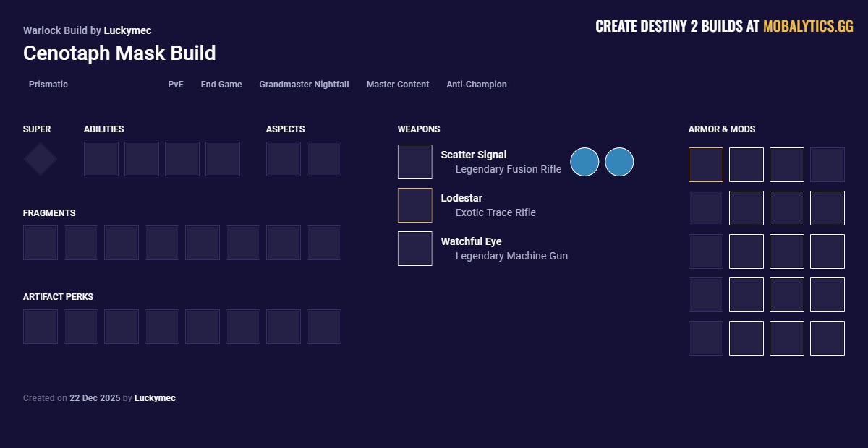868x448 pixels.
Task: Click Luckymec in the Created on footer
Action: pos(155,398)
